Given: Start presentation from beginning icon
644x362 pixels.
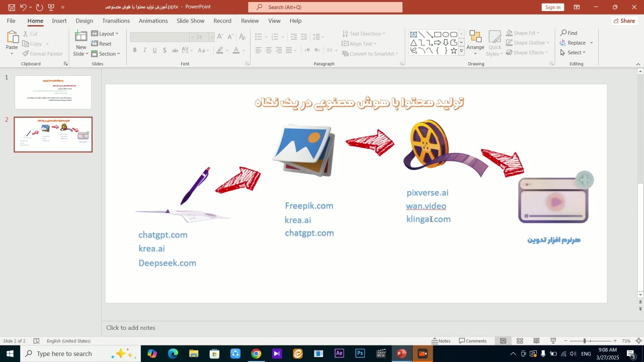Looking at the screenshot, I should click(51, 7).
